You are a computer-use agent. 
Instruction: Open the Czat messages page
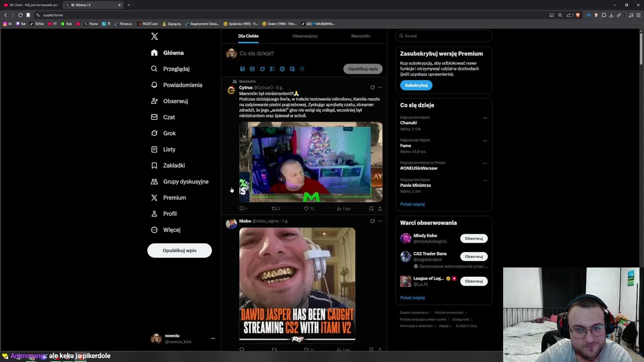click(x=163, y=117)
